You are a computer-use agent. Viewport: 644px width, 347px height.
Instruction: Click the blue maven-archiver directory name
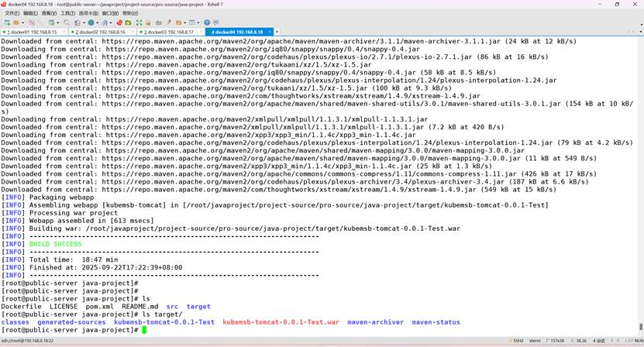375,322
